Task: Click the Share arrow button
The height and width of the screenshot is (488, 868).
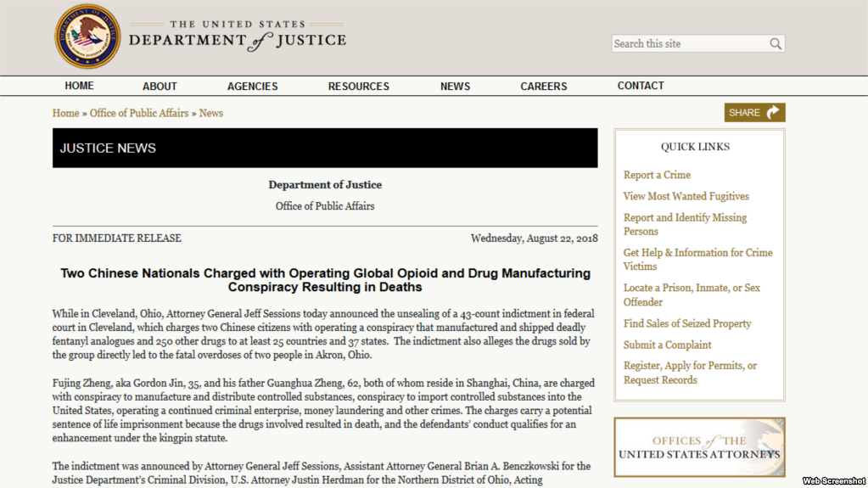Action: click(754, 112)
